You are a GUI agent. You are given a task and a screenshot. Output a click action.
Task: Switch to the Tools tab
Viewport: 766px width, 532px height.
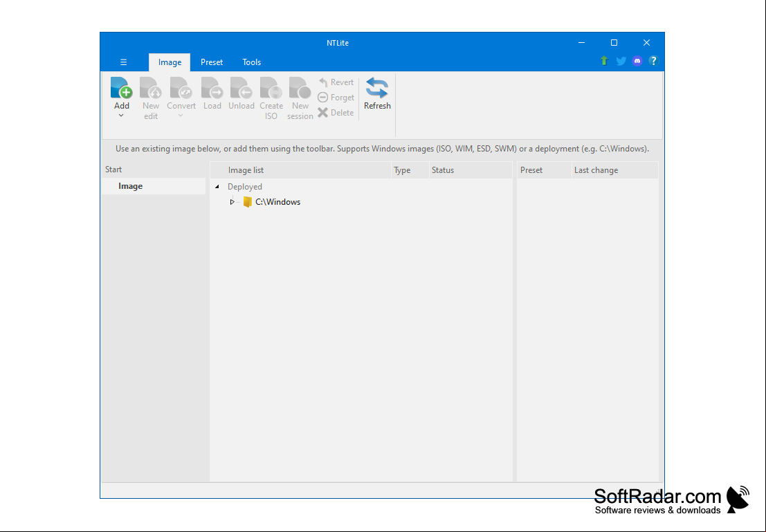coord(252,62)
